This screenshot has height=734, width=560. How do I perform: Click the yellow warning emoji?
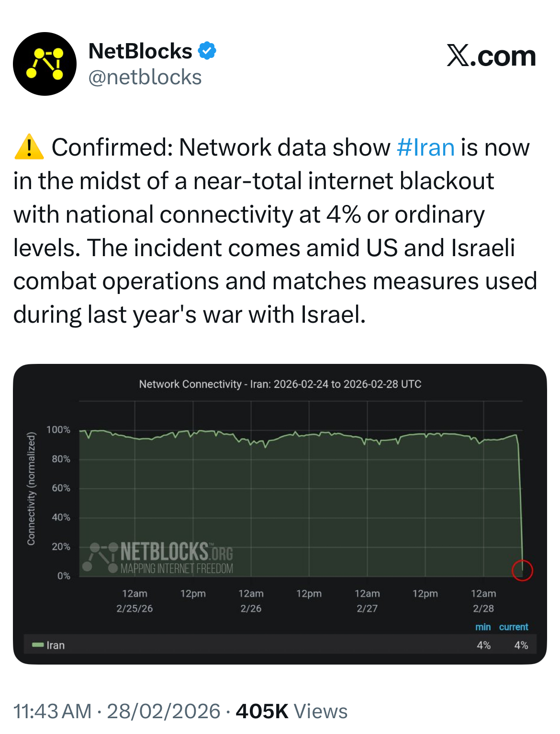(x=29, y=147)
